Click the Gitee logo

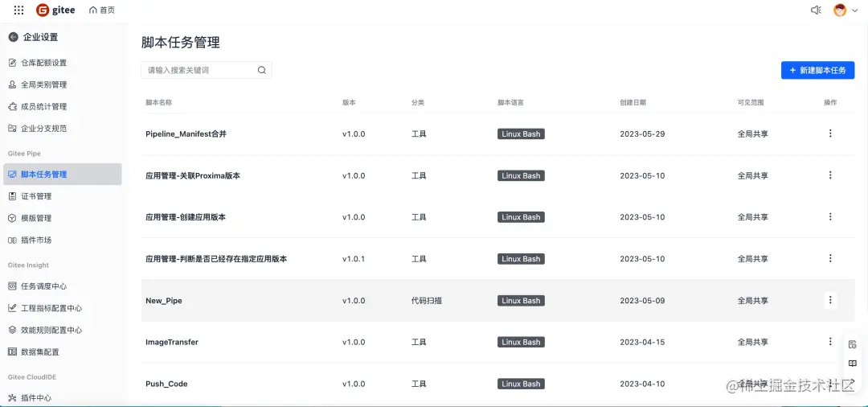(x=55, y=10)
